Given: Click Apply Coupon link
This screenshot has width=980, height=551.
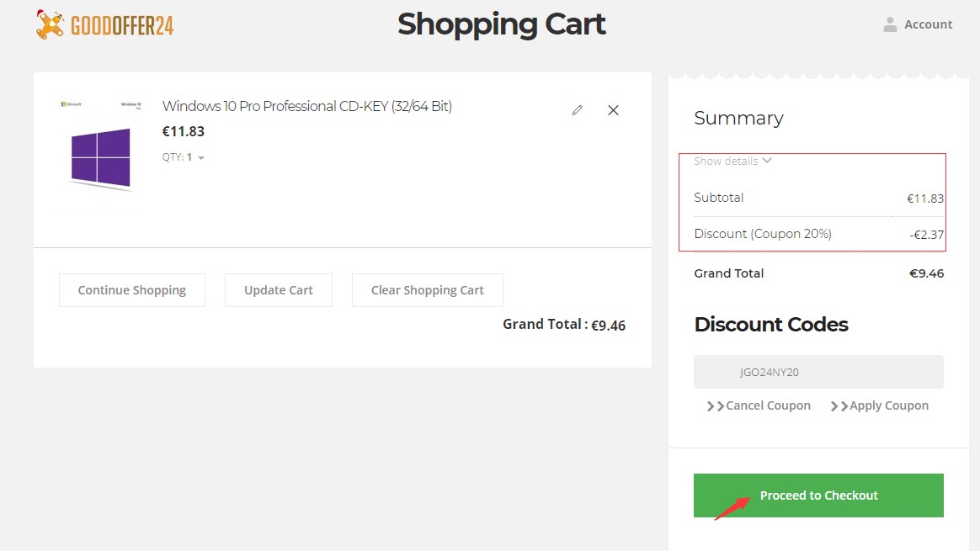Looking at the screenshot, I should point(879,405).
